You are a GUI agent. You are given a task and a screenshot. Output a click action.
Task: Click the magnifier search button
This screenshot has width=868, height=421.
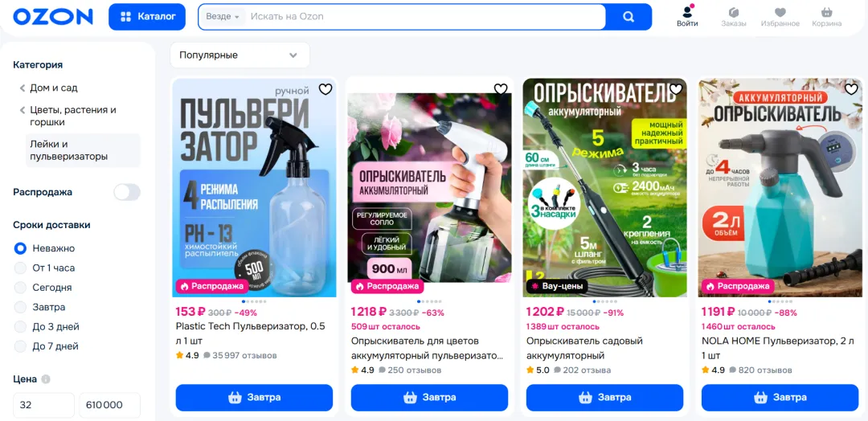(x=628, y=17)
